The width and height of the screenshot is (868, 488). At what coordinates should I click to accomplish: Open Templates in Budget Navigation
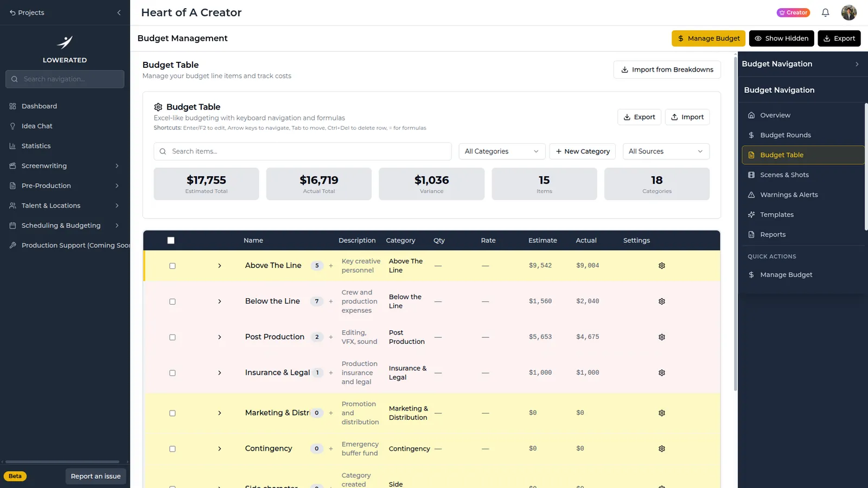click(x=802, y=215)
